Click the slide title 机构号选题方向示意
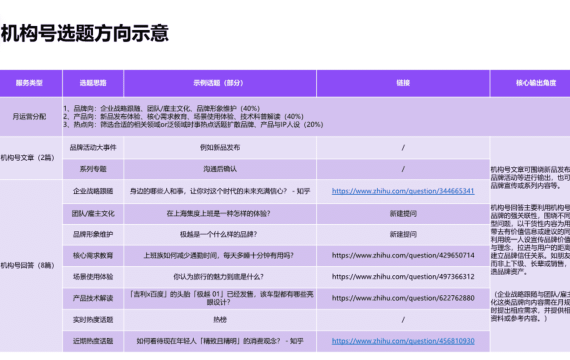Screen dimensions: 570x360 click(x=84, y=33)
